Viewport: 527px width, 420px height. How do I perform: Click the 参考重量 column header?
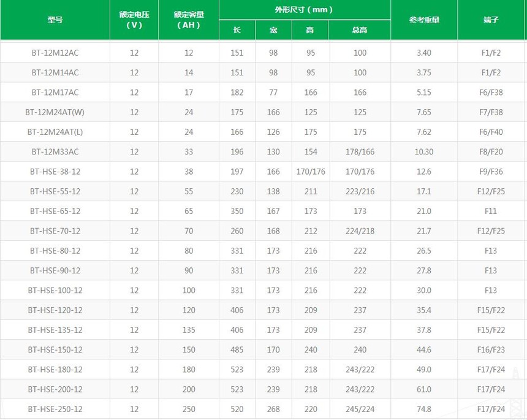[424, 20]
